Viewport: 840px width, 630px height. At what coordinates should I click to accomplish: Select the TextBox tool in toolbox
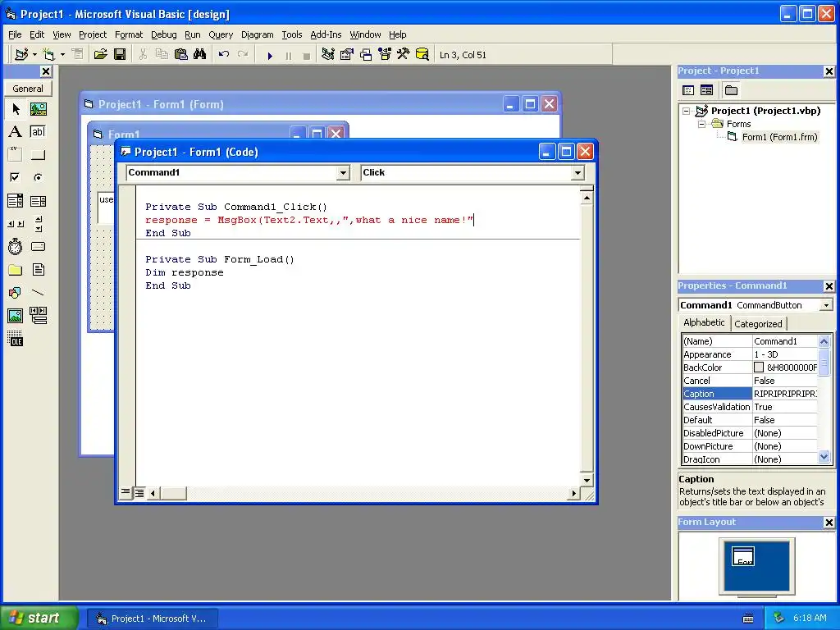point(38,132)
